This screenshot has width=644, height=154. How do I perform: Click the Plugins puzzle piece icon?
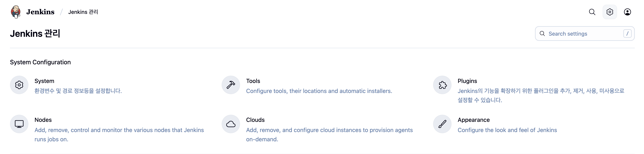(442, 85)
